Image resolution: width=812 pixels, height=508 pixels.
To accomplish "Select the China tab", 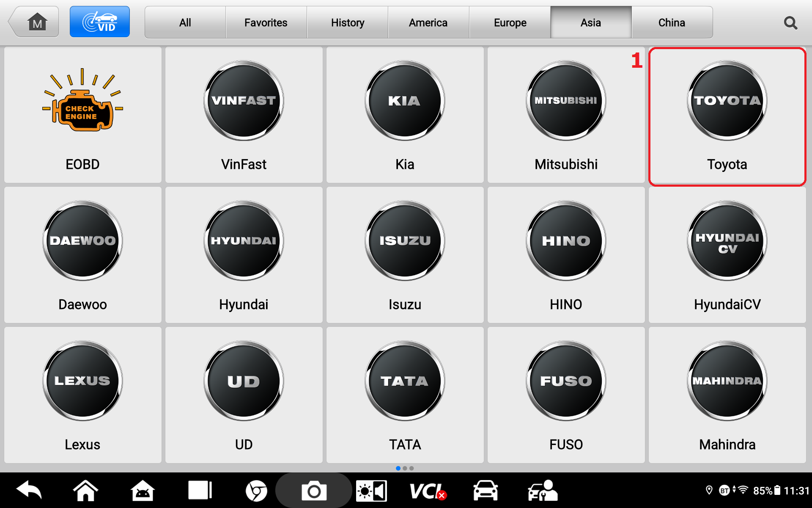I will tap(672, 22).
